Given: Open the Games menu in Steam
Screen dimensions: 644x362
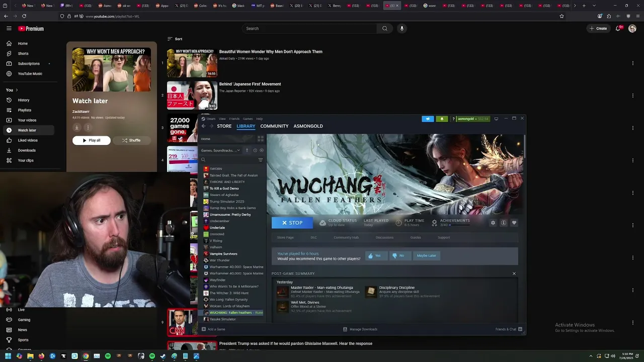Looking at the screenshot, I should 248,119.
